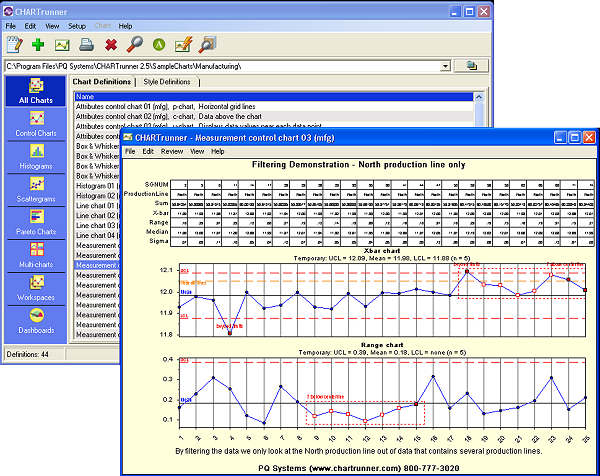Click the Definitions: 44 status bar text

28,354
